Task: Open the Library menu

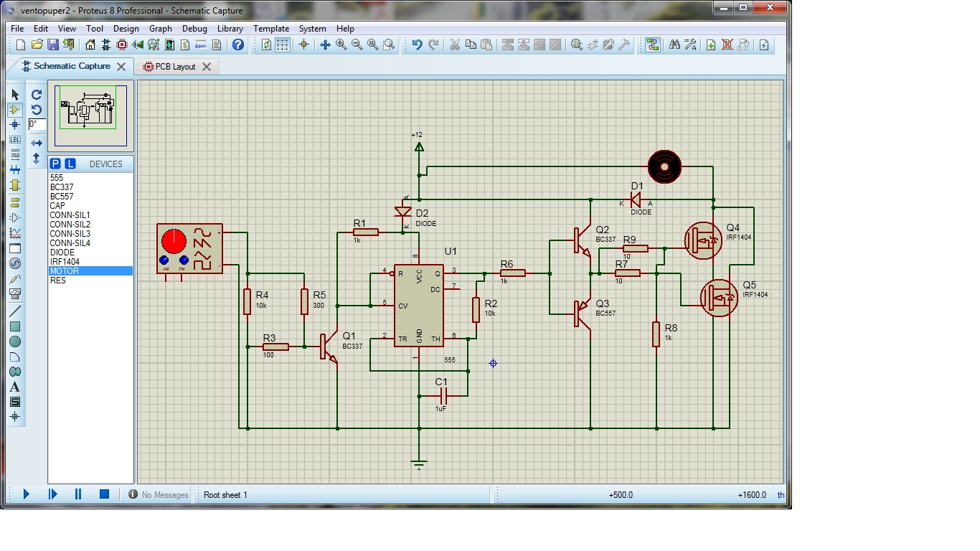Action: (x=230, y=29)
